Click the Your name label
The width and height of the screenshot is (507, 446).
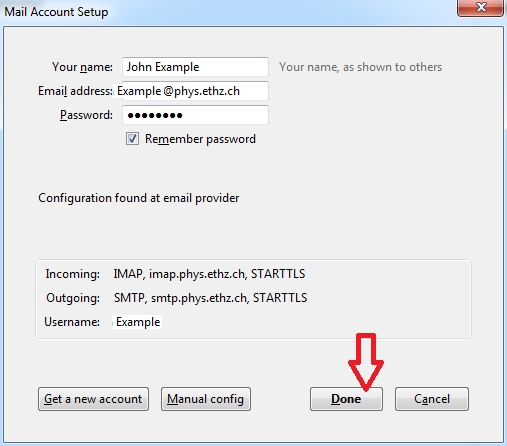click(82, 67)
